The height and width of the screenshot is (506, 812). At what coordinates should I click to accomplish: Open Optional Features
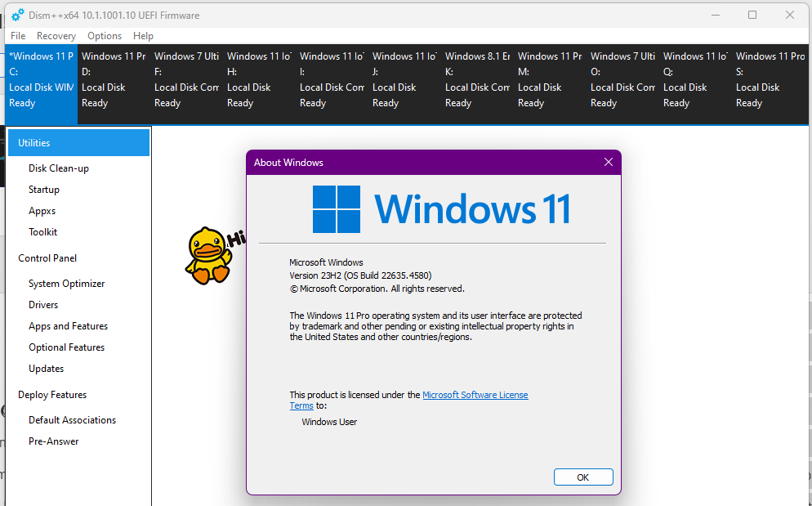(x=66, y=347)
